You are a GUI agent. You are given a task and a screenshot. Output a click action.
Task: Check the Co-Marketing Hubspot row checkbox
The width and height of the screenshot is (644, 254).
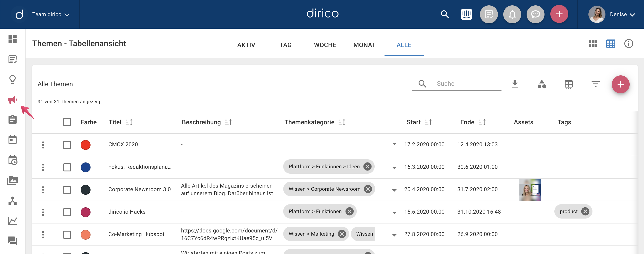(x=67, y=235)
